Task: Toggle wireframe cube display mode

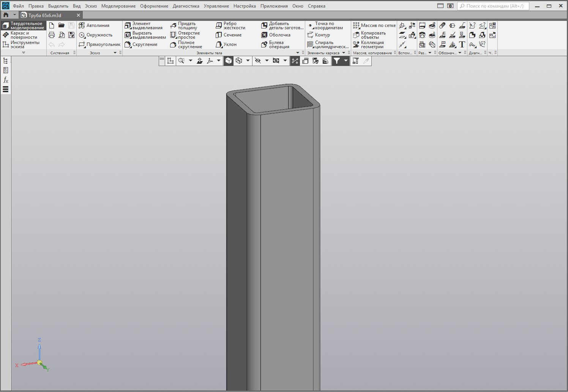Action: pyautogui.click(x=239, y=61)
